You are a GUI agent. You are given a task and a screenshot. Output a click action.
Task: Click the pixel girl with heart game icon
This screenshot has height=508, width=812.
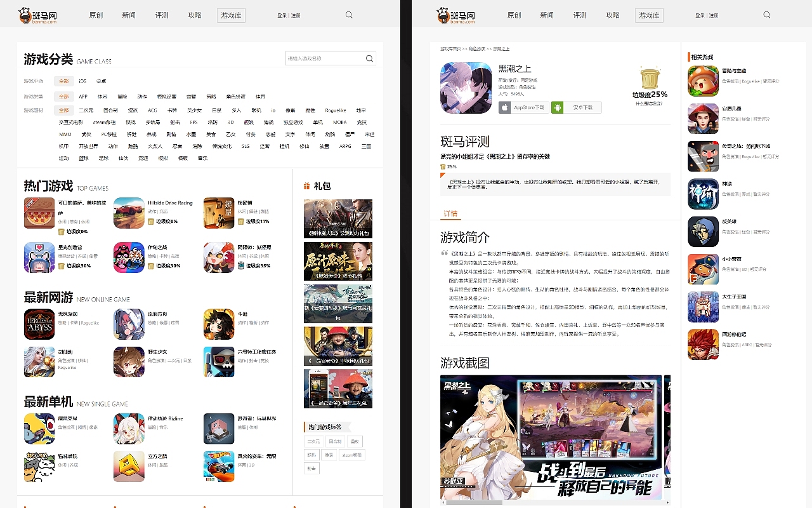point(39,257)
